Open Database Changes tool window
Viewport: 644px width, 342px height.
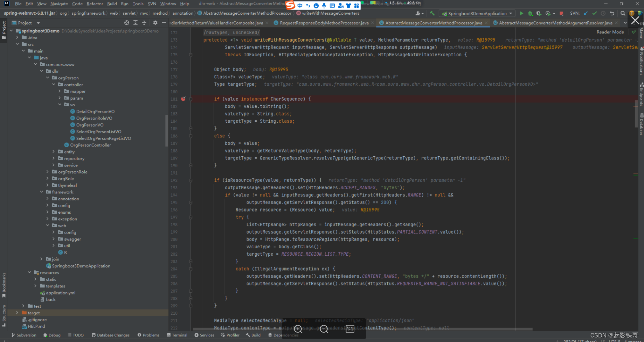(111, 335)
